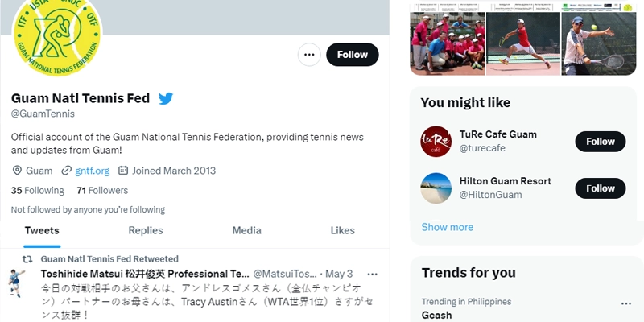
Task: Open the retweeted tweet's more options ellipsis
Action: 372,274
